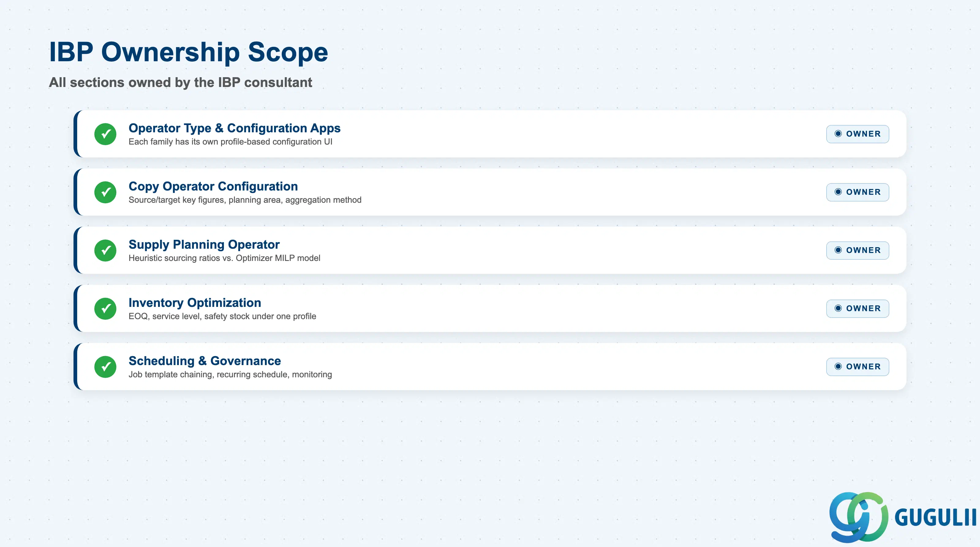Click the subtitle All sections owned by the IBP consultant
The width and height of the screenshot is (980, 547).
tap(180, 83)
